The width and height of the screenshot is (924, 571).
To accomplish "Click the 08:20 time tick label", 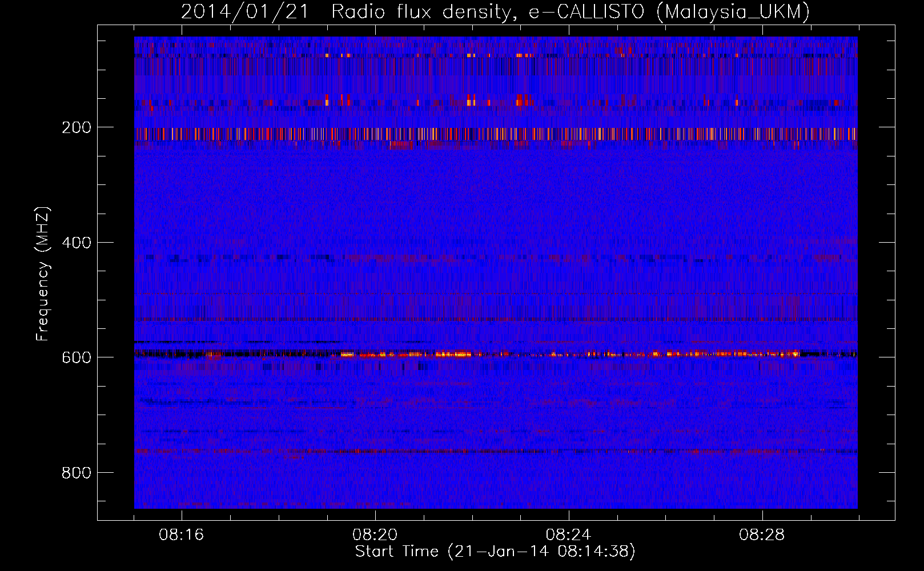I will click(x=375, y=535).
